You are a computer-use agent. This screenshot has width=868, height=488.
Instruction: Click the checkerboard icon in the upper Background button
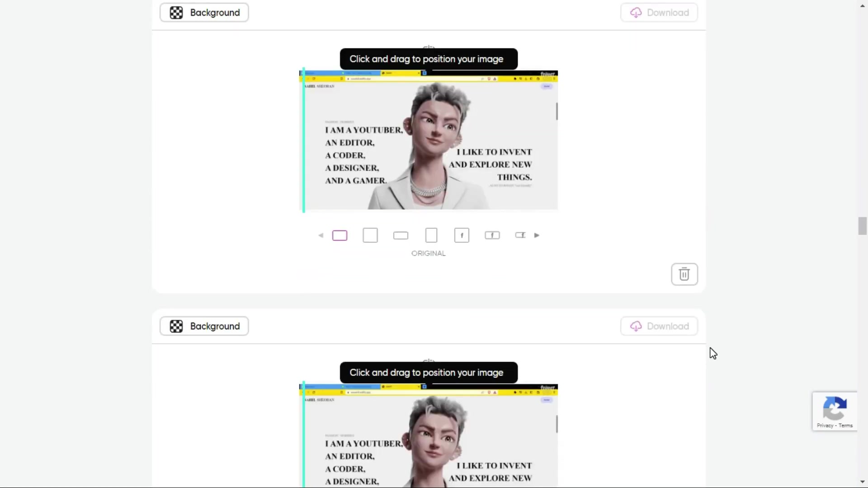tap(176, 13)
